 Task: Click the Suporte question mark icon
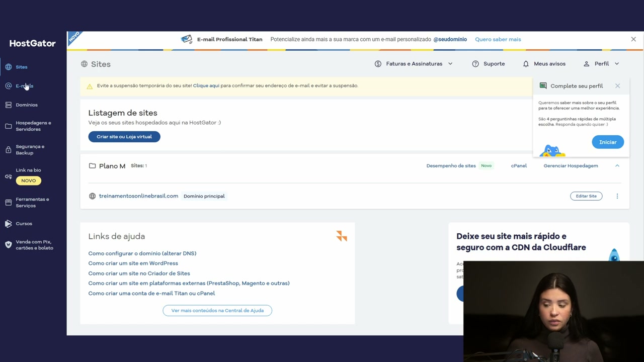click(x=475, y=64)
